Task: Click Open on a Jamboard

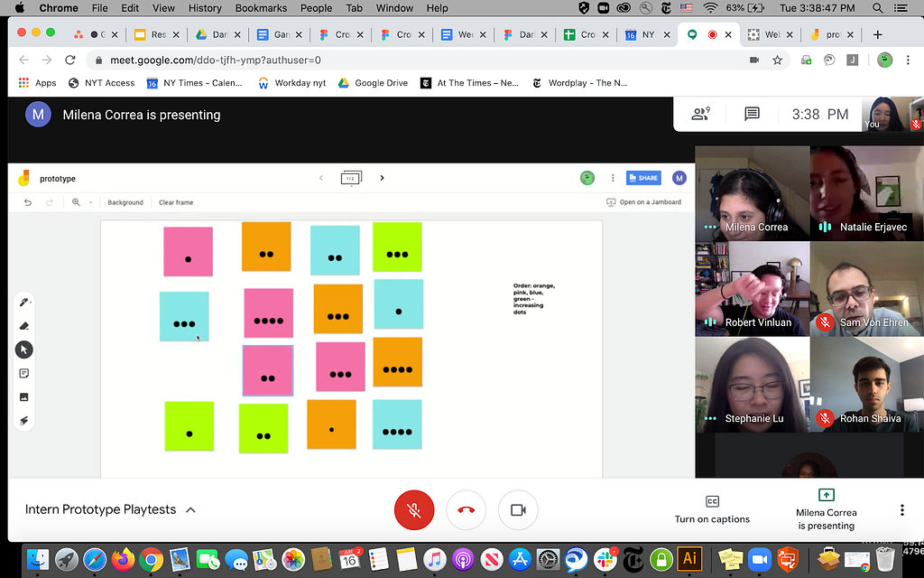Action: pos(643,202)
